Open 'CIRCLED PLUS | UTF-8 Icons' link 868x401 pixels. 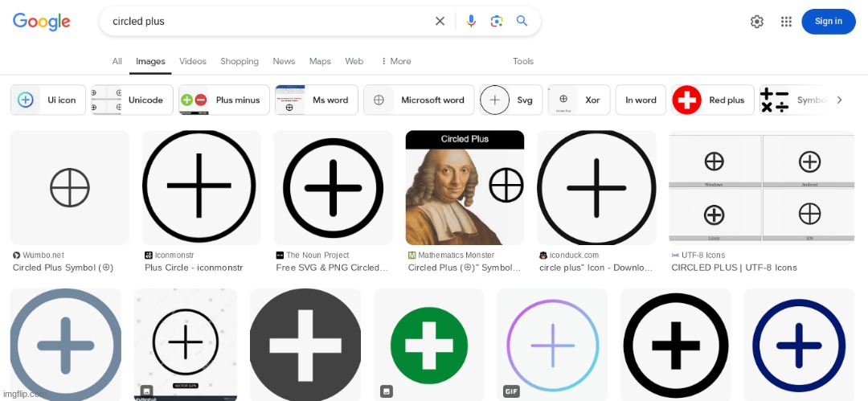(734, 268)
